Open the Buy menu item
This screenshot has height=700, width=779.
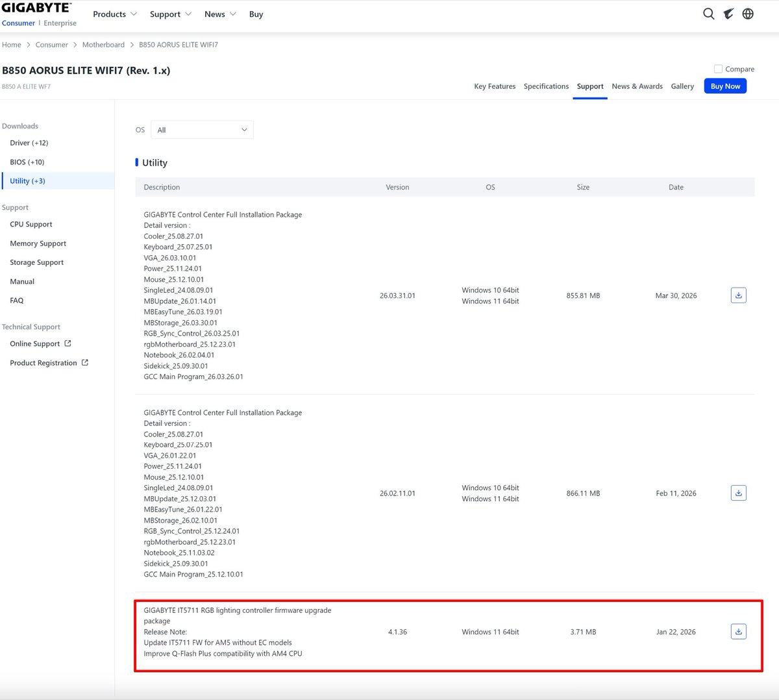pos(256,14)
